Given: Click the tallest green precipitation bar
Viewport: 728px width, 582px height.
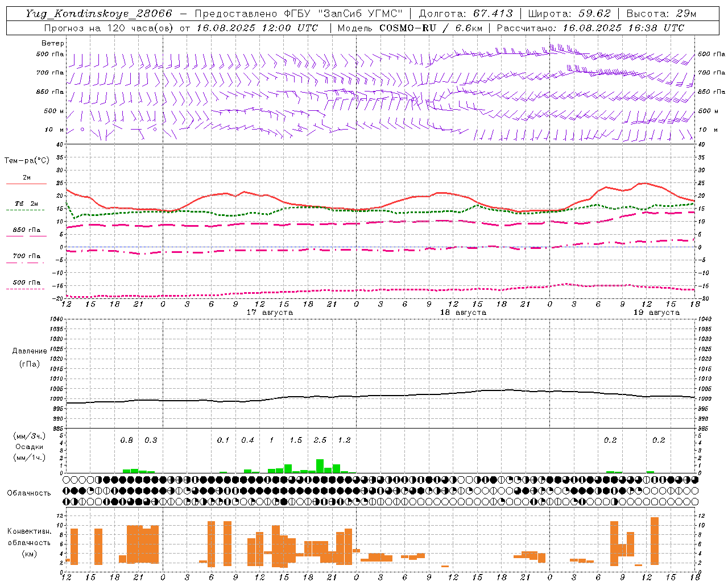Looking at the screenshot, I should click(x=320, y=466).
